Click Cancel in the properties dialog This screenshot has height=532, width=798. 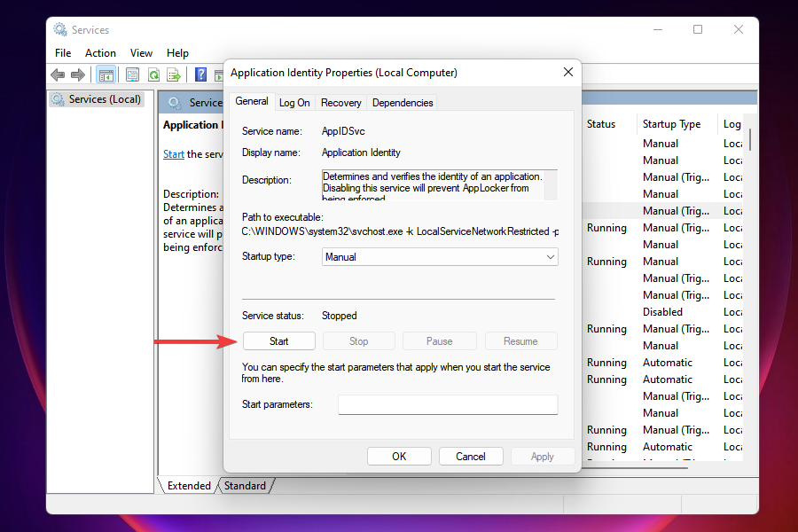coord(470,456)
